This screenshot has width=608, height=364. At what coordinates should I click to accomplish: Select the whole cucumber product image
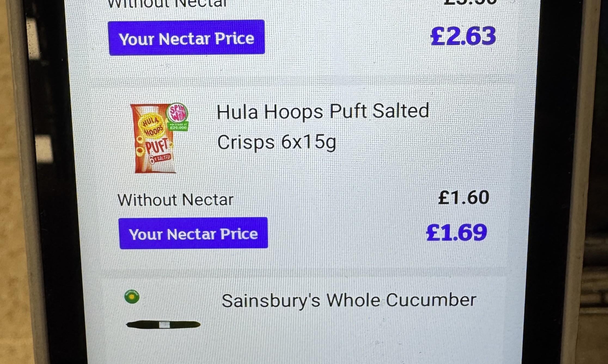(163, 325)
